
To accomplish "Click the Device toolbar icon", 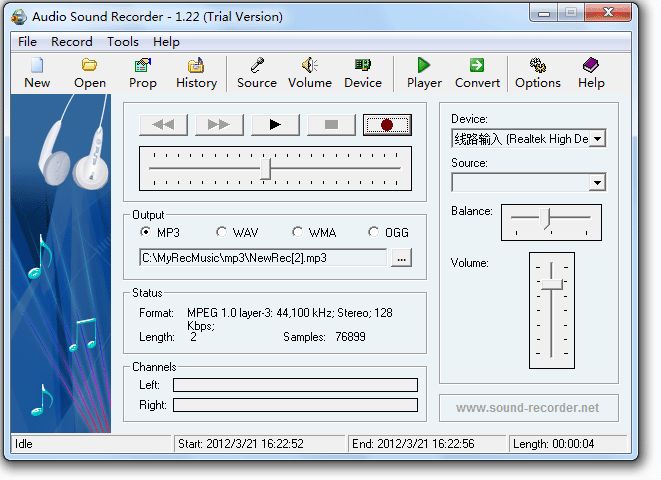I will [363, 72].
